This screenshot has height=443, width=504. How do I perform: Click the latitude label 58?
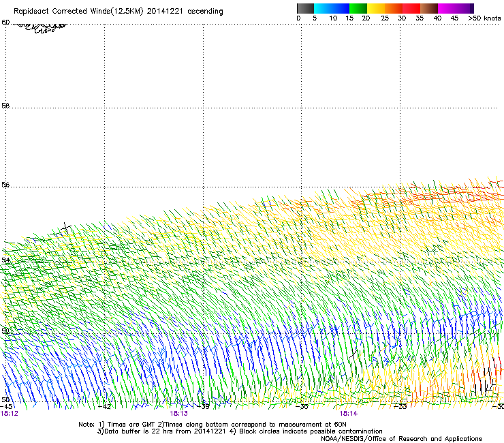5,105
